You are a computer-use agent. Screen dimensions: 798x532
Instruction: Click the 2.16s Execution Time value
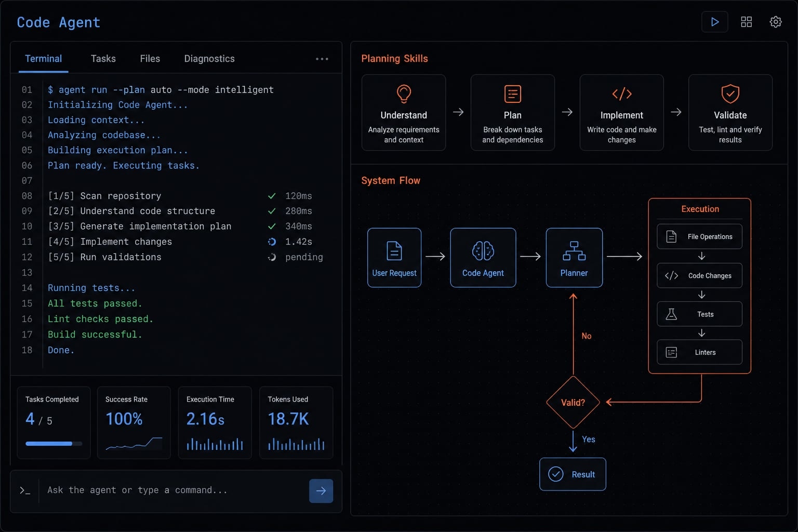(x=205, y=419)
